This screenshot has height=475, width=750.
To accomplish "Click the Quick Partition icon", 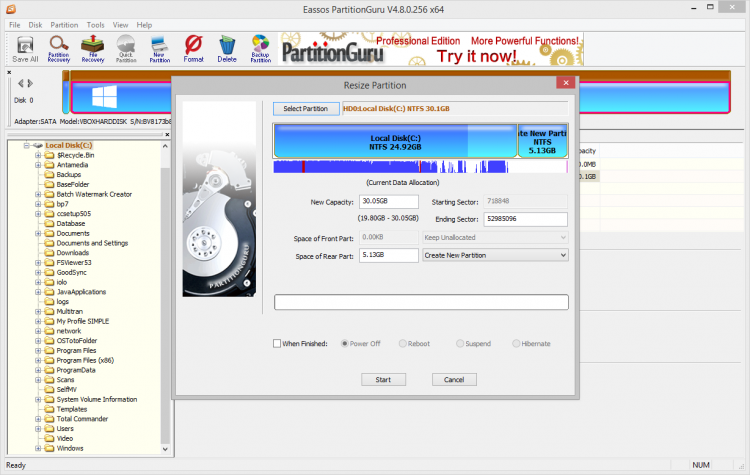I will coord(126,49).
